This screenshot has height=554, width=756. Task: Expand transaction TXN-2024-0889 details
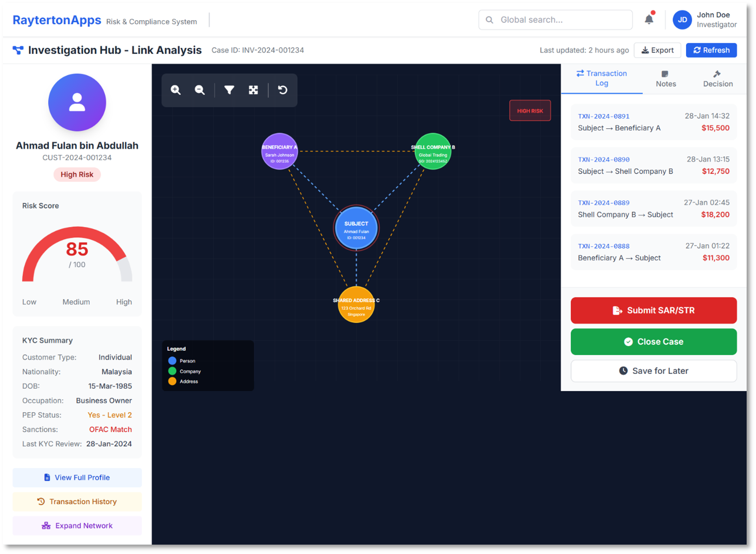[653, 208]
